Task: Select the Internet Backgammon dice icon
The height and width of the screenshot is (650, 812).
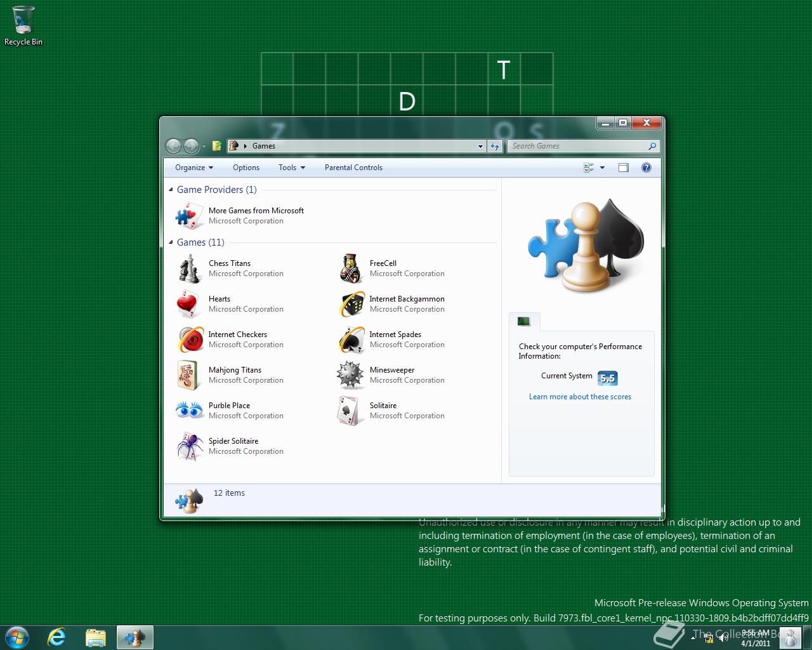Action: (350, 304)
